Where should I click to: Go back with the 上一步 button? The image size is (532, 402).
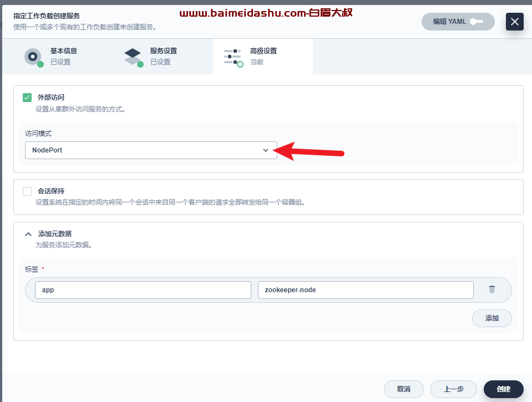454,389
